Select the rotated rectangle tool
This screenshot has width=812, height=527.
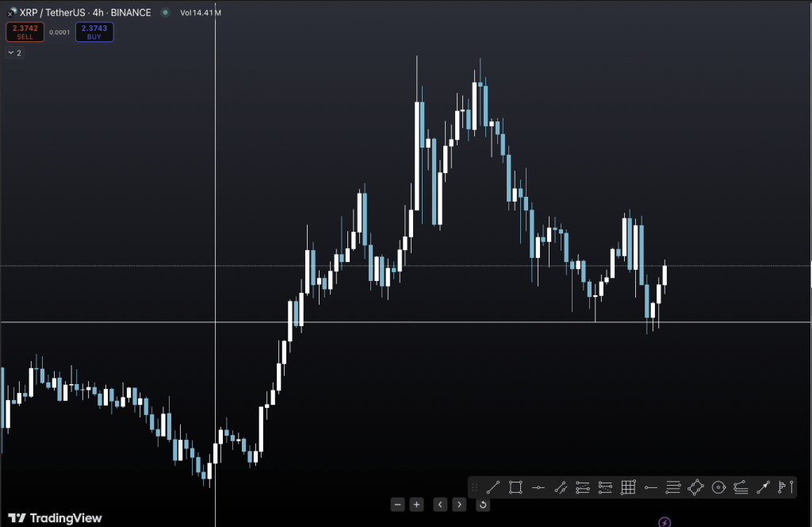coord(695,487)
